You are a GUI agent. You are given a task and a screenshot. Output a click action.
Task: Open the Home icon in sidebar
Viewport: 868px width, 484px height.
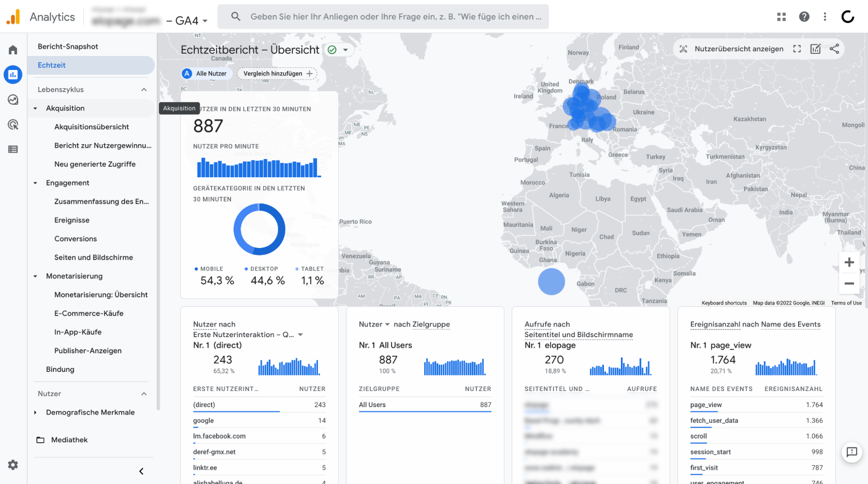tap(13, 50)
